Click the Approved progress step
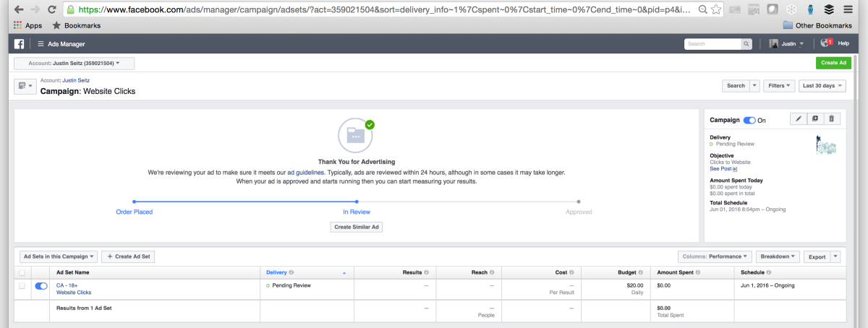 coord(579,212)
